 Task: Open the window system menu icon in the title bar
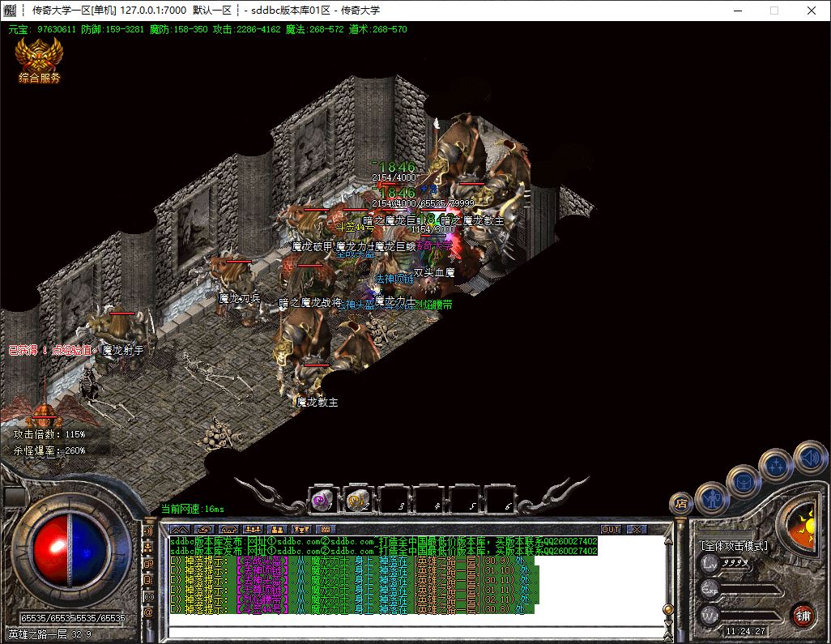10,10
